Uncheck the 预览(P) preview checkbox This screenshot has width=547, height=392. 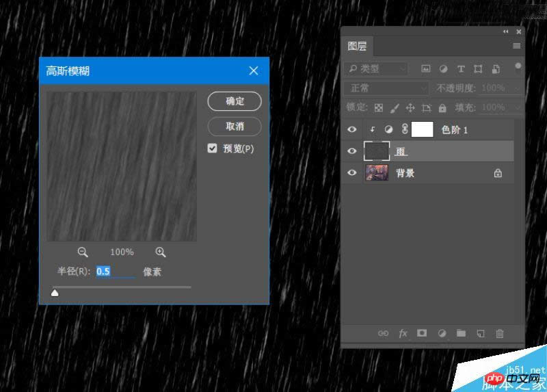[213, 148]
